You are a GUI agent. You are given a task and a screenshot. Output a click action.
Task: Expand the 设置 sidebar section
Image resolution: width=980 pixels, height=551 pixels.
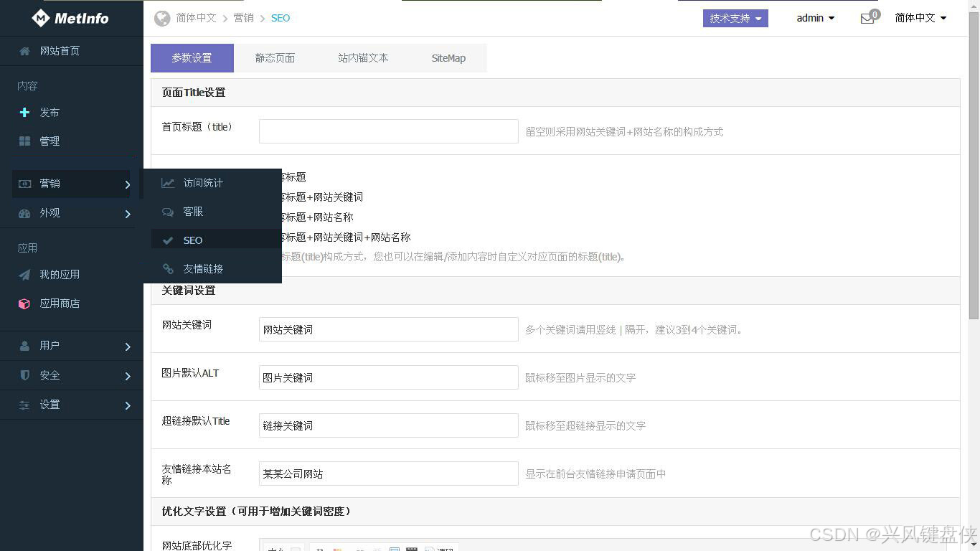[72, 405]
